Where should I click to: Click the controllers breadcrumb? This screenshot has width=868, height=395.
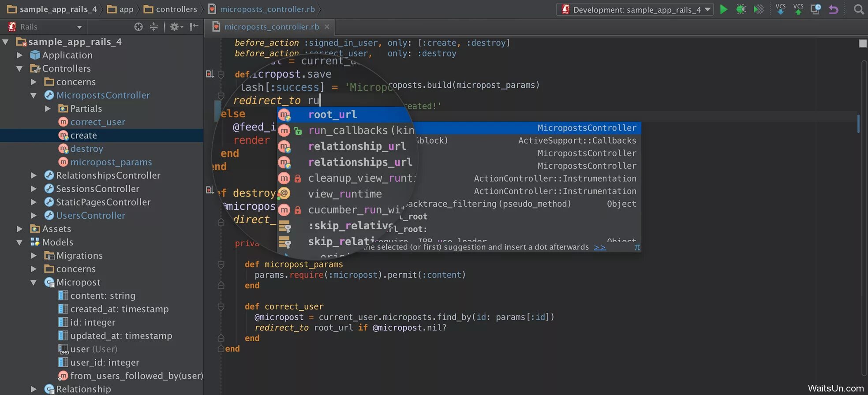click(171, 9)
